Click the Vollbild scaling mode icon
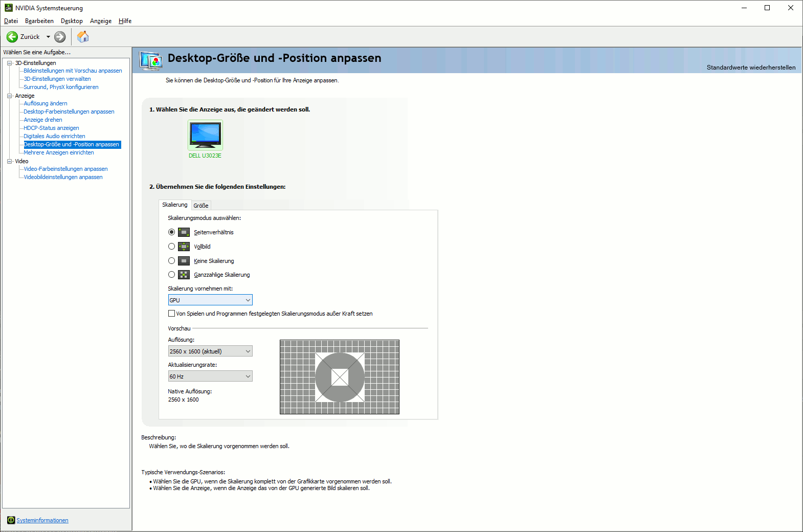Viewport: 803px width, 532px height. 184,247
